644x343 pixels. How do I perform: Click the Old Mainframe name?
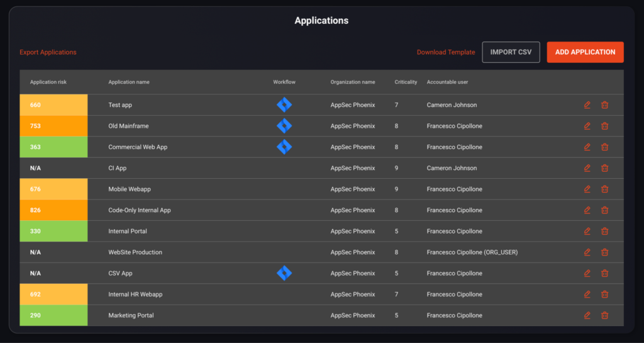(x=128, y=126)
